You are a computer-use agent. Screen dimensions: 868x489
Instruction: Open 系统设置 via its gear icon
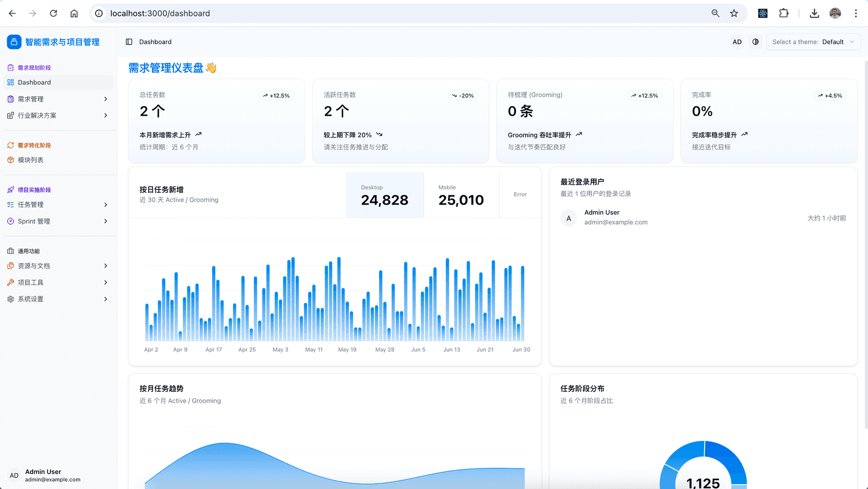(x=10, y=299)
